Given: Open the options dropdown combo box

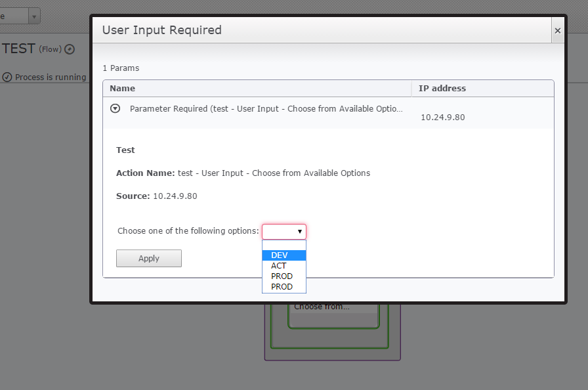Looking at the screenshot, I should pos(284,231).
